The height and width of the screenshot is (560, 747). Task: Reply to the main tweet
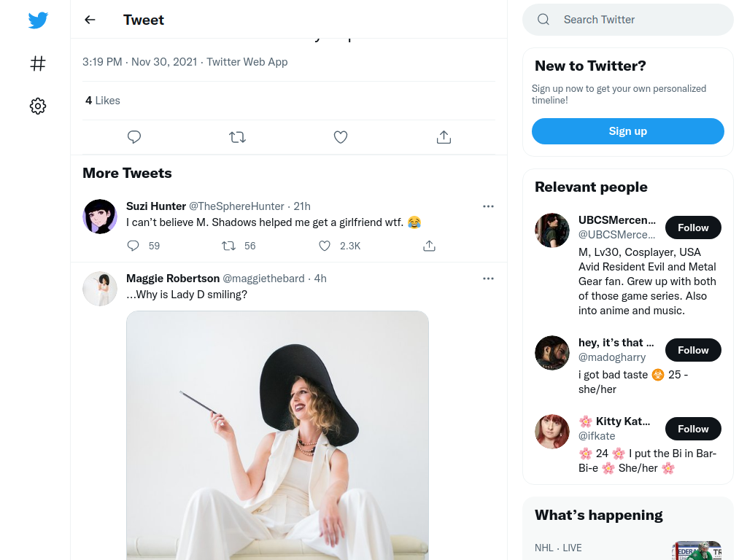pos(134,137)
